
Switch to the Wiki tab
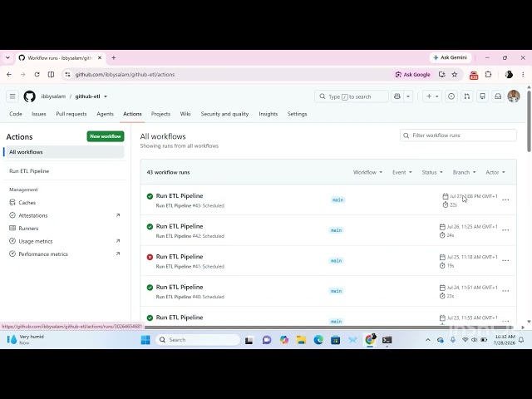pos(185,114)
